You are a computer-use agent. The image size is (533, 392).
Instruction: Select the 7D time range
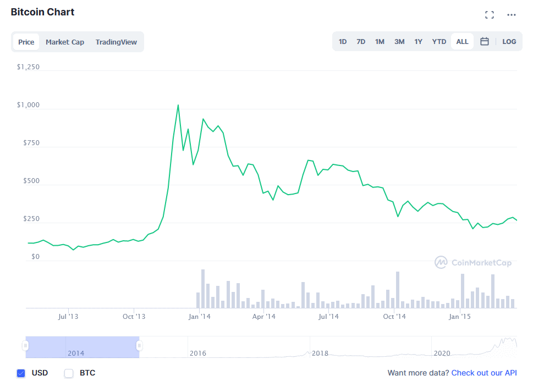point(361,41)
